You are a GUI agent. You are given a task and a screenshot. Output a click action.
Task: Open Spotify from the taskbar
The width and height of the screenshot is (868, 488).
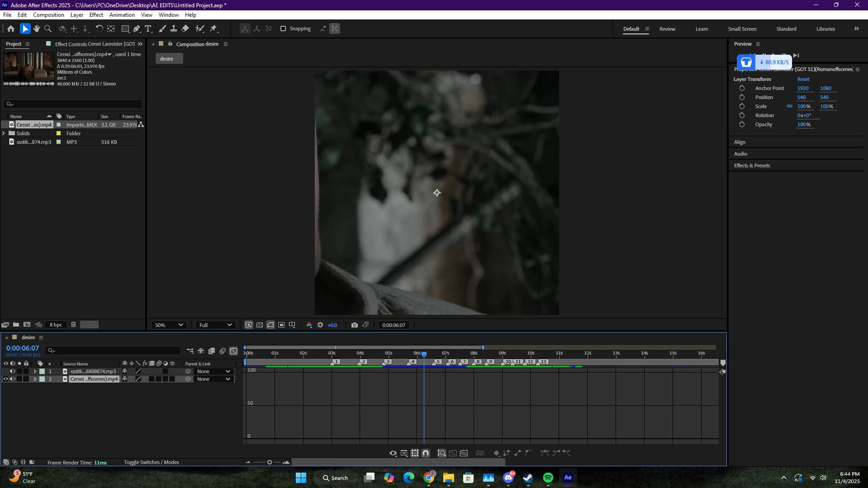pyautogui.click(x=548, y=478)
